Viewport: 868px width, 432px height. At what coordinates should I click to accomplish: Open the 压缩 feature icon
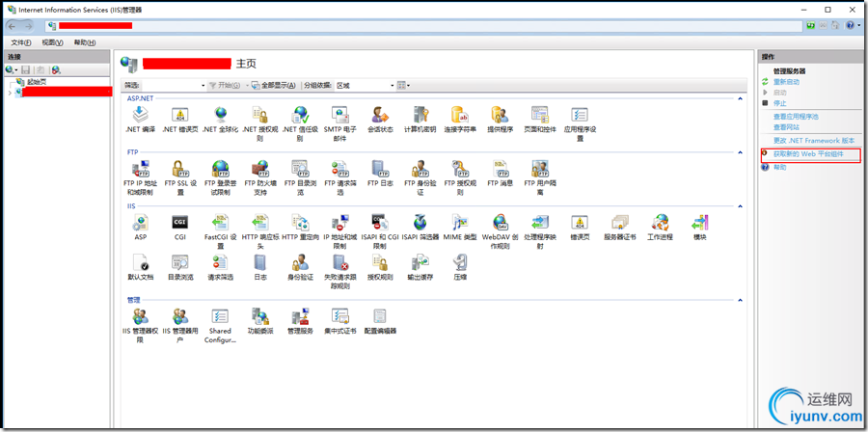460,262
